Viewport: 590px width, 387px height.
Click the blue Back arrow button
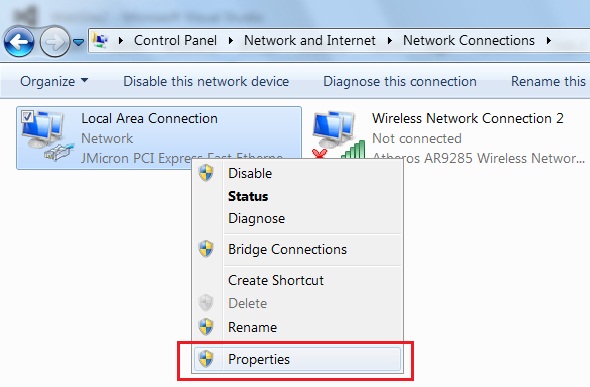tap(19, 42)
